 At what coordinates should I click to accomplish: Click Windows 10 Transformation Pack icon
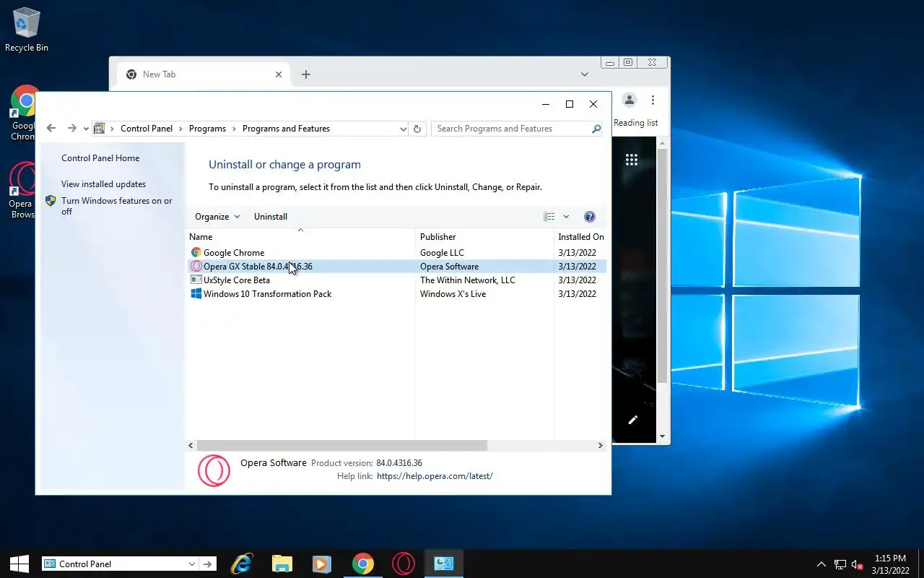tap(196, 294)
